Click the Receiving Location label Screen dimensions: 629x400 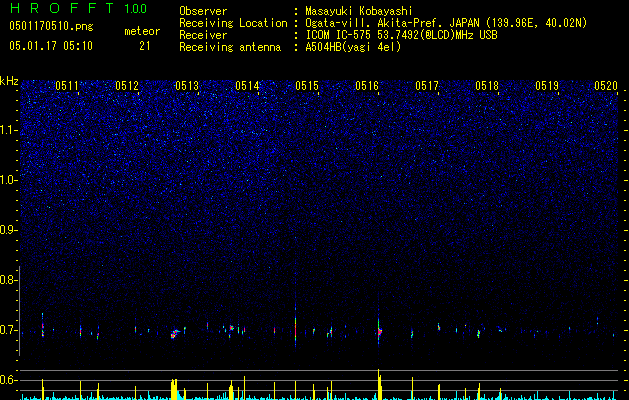tap(233, 23)
